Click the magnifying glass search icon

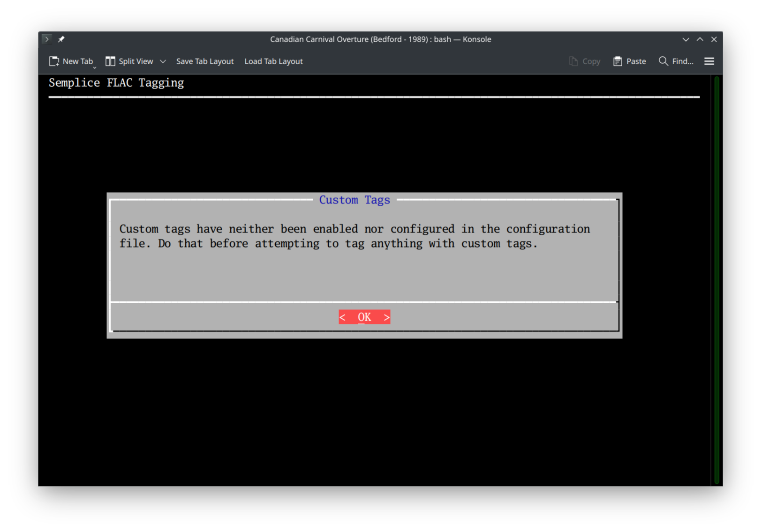point(663,61)
